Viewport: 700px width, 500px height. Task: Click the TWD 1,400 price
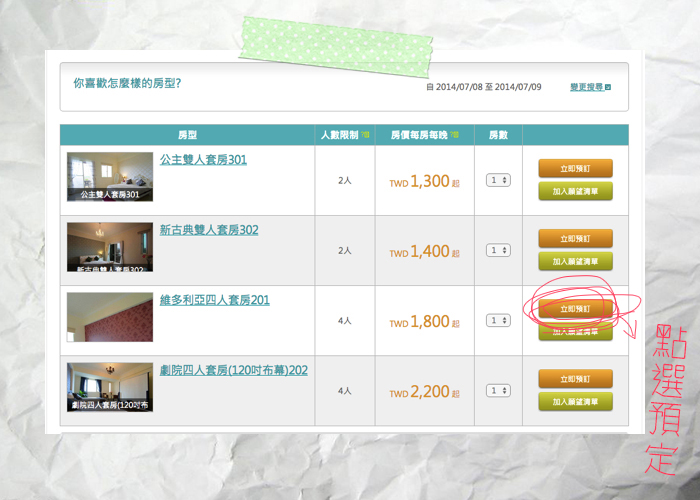pyautogui.click(x=424, y=251)
